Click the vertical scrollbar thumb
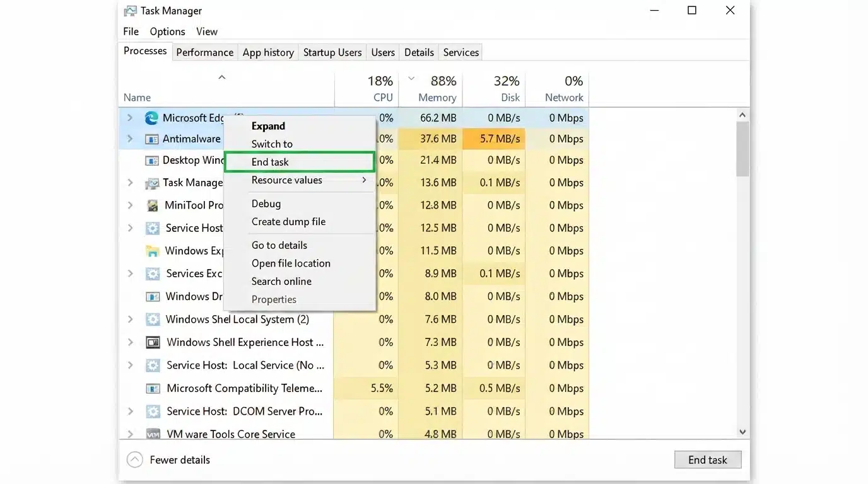The width and height of the screenshot is (868, 484). (742, 149)
